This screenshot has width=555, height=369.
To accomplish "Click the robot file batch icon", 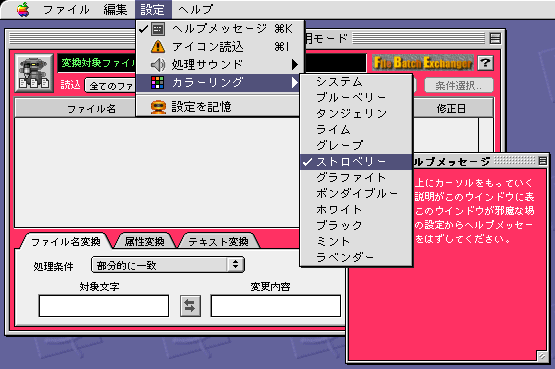I will pyautogui.click(x=34, y=73).
